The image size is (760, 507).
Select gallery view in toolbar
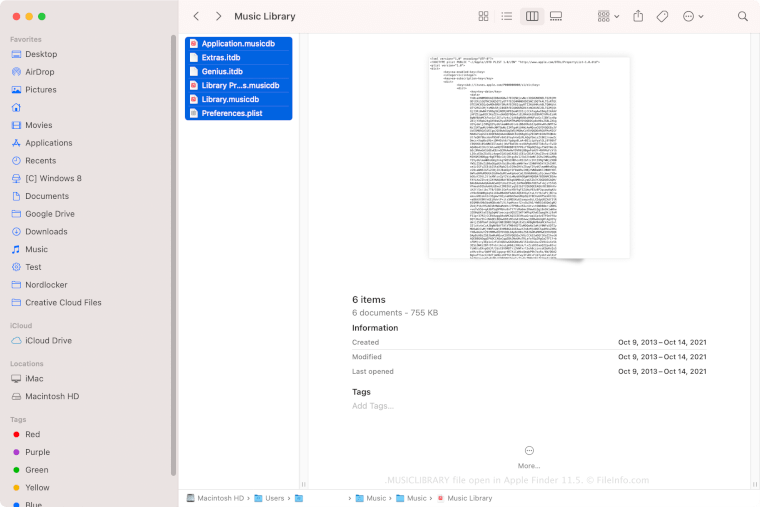pyautogui.click(x=556, y=16)
